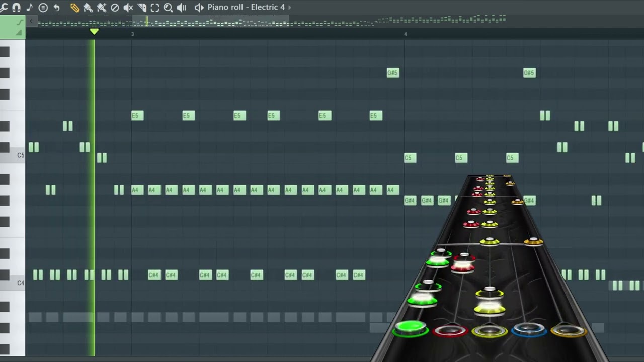Click the blue fret button on highway
Screen dimensions: 644x362
click(529, 330)
